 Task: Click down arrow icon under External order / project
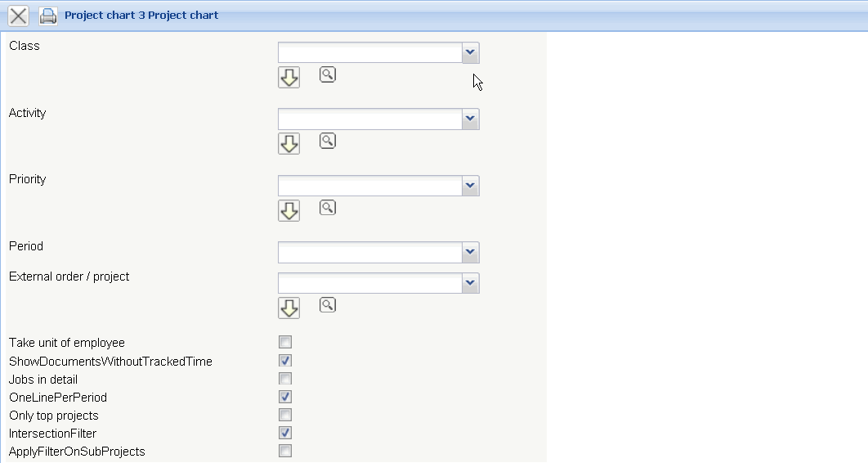[289, 308]
